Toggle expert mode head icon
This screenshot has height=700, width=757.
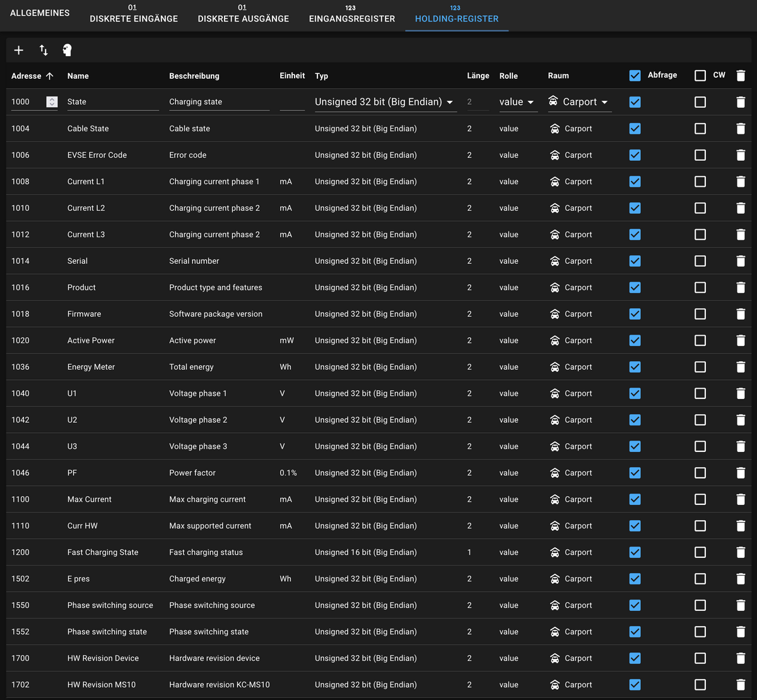click(67, 50)
